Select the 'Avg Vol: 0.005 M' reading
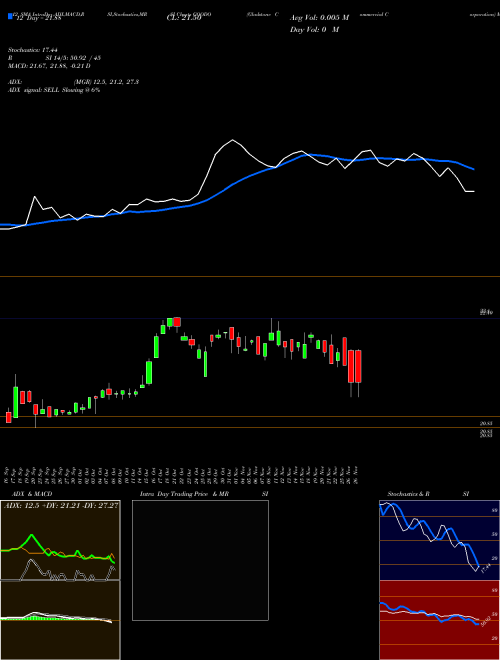The height and width of the screenshot is (660, 500). (x=319, y=18)
